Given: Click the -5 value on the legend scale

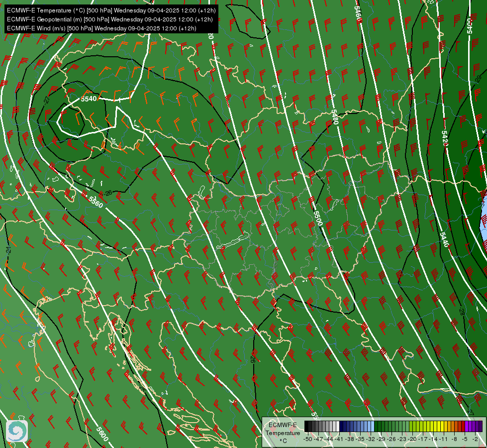Looking at the screenshot, I should tap(465, 439).
